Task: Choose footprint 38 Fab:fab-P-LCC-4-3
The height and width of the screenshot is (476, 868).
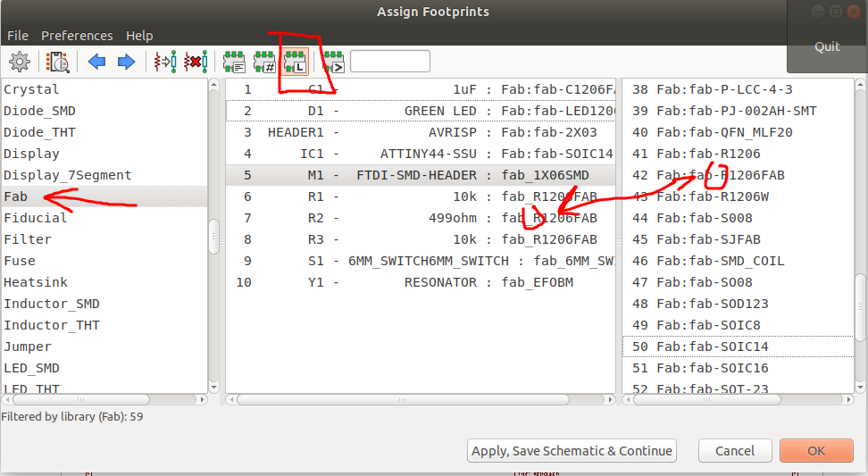Action: (x=738, y=89)
